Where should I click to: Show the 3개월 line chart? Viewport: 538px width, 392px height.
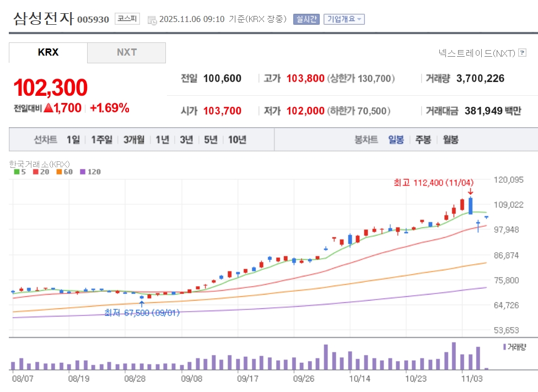coord(134,139)
